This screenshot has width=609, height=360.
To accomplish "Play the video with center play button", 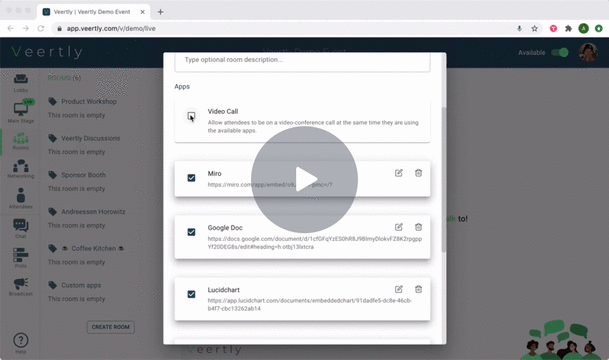I will coord(304,179).
